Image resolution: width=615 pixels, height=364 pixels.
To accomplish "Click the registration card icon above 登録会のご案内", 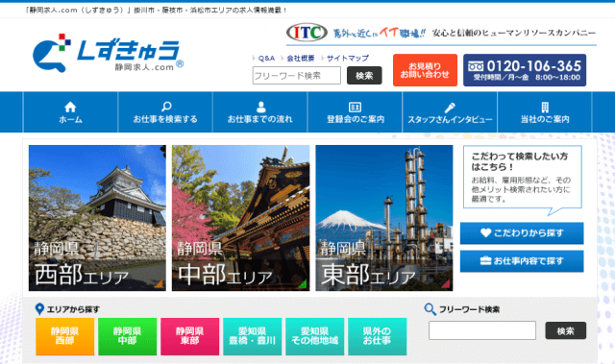I will coord(355,107).
